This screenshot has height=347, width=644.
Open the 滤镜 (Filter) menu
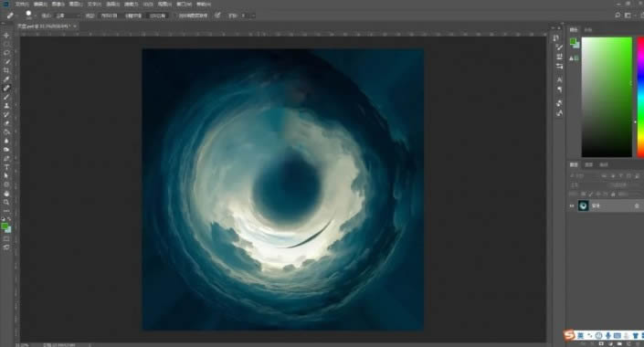[x=132, y=4]
